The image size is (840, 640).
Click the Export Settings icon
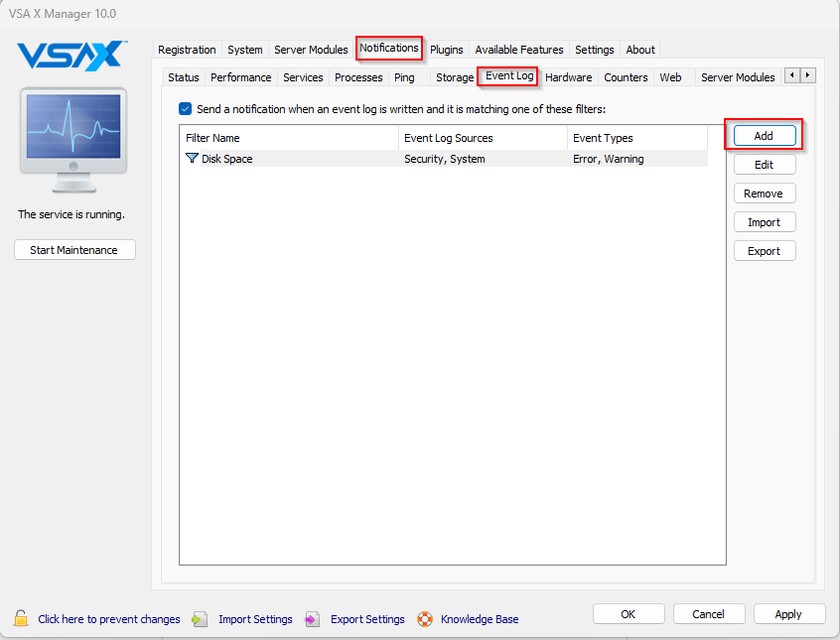click(312, 619)
